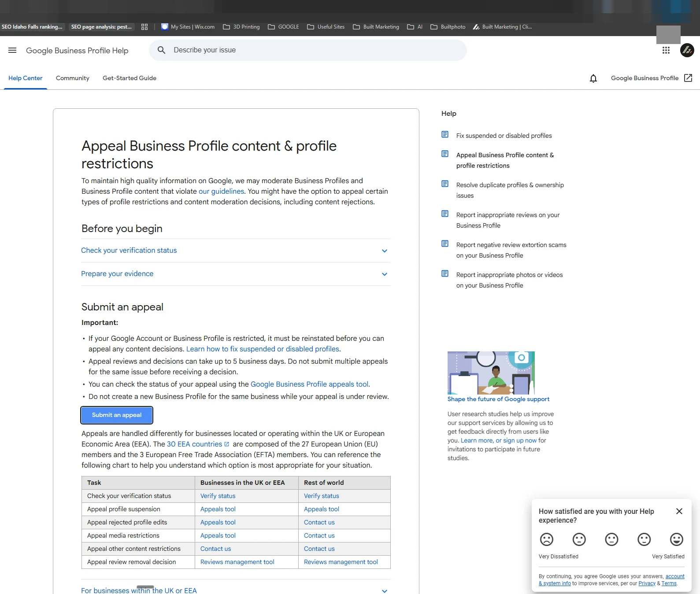Click Appeals tool in Rest of world column

coord(321,509)
